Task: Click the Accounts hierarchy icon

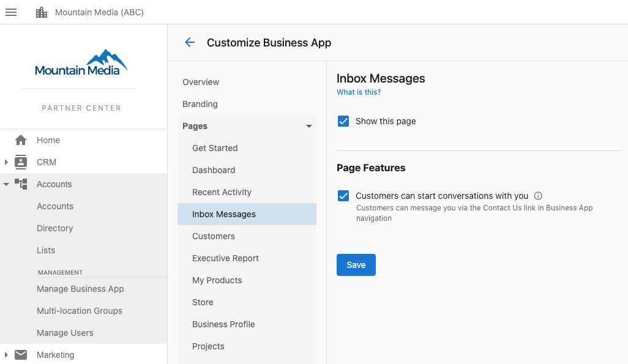Action: point(21,184)
